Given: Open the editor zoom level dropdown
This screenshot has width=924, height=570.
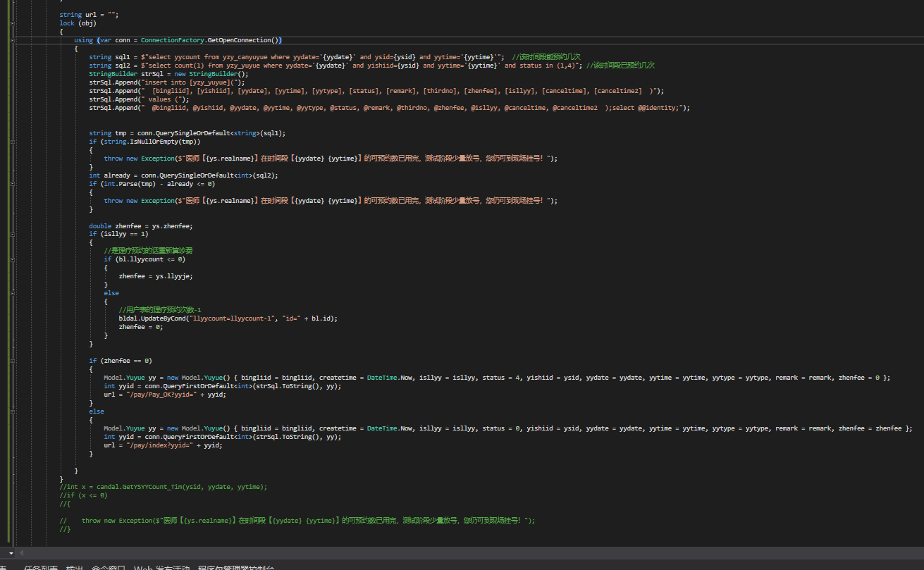Looking at the screenshot, I should [x=11, y=553].
